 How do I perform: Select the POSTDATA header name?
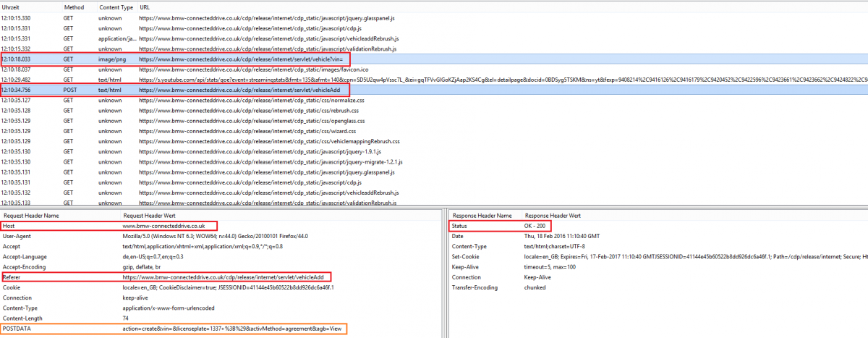(17, 329)
